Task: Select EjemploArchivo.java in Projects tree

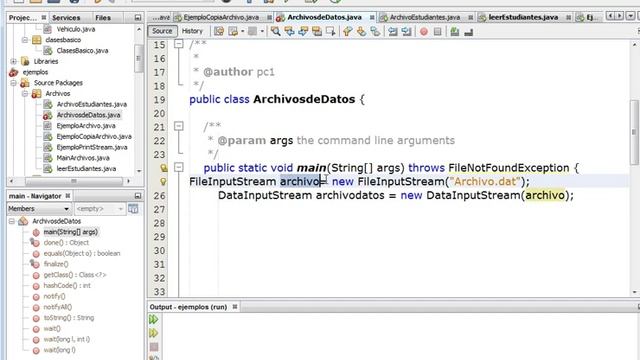Action: point(86,126)
